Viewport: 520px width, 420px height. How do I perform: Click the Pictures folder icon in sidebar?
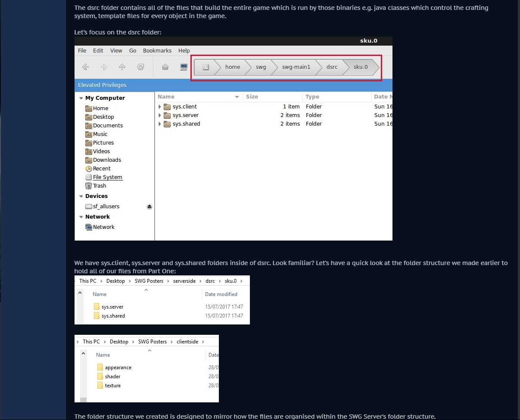[x=89, y=143]
